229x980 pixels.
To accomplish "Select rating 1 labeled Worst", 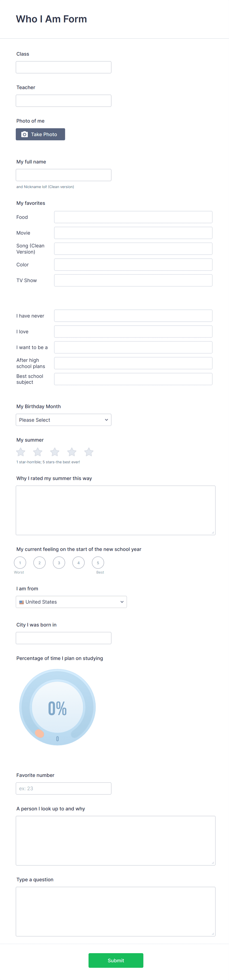I will [x=20, y=562].
